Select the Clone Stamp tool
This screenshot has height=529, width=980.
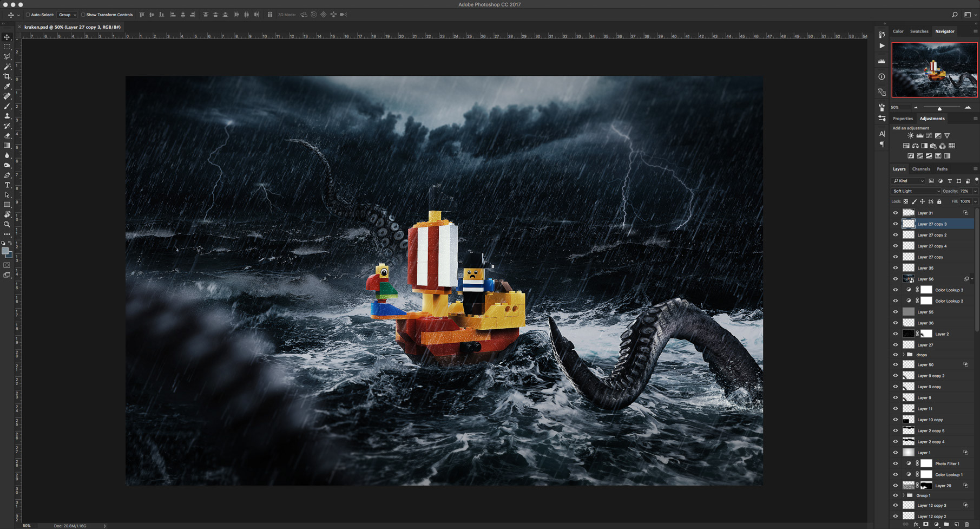pos(7,116)
